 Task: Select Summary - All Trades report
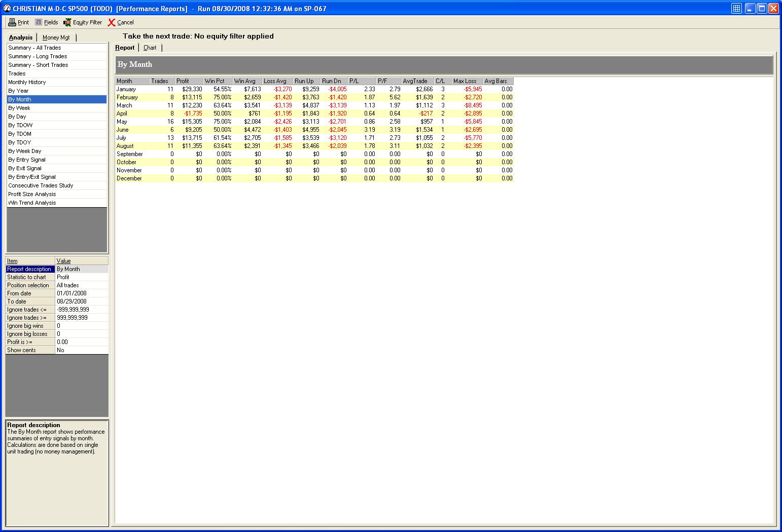click(x=57, y=48)
